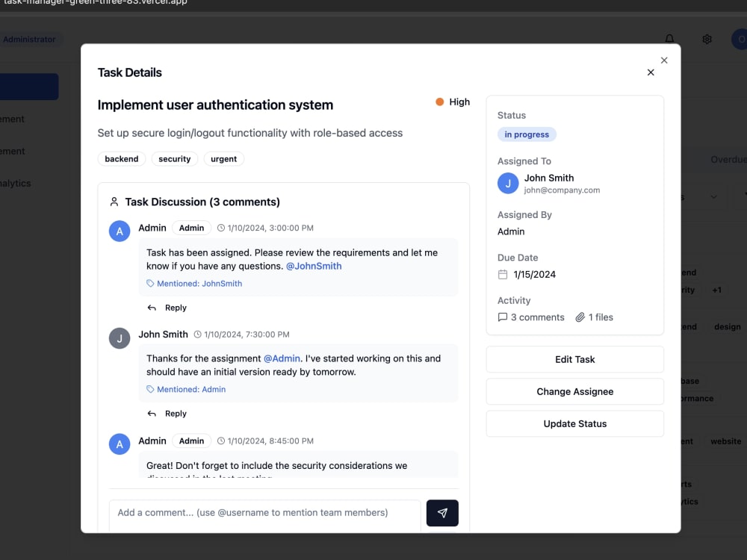This screenshot has width=747, height=560.
Task: Click Overdue label in background page
Action: pyautogui.click(x=728, y=160)
